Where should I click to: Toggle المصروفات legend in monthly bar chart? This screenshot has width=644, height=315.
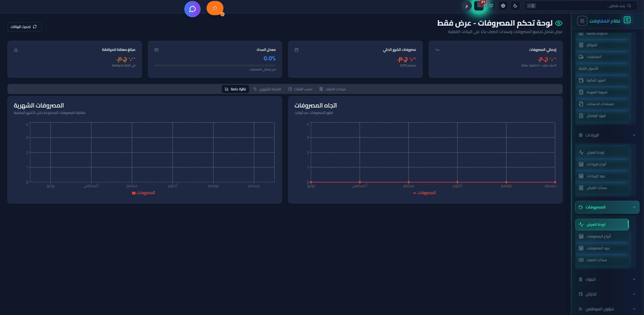(143, 192)
